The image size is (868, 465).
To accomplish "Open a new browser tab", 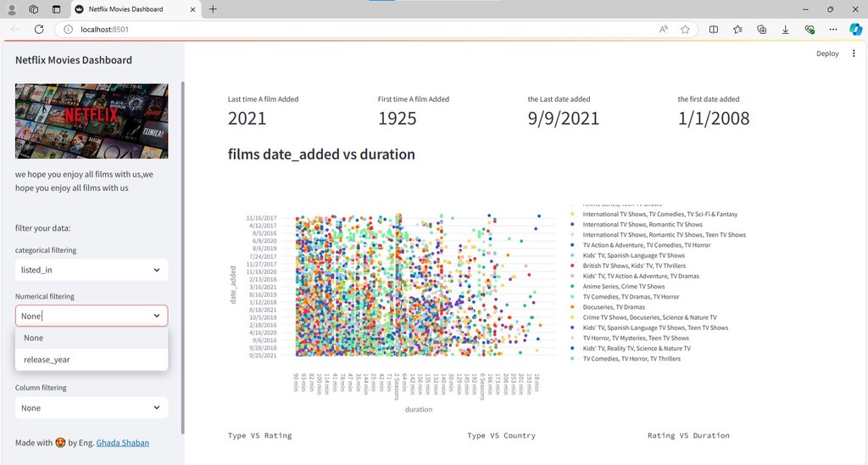I will (213, 8).
